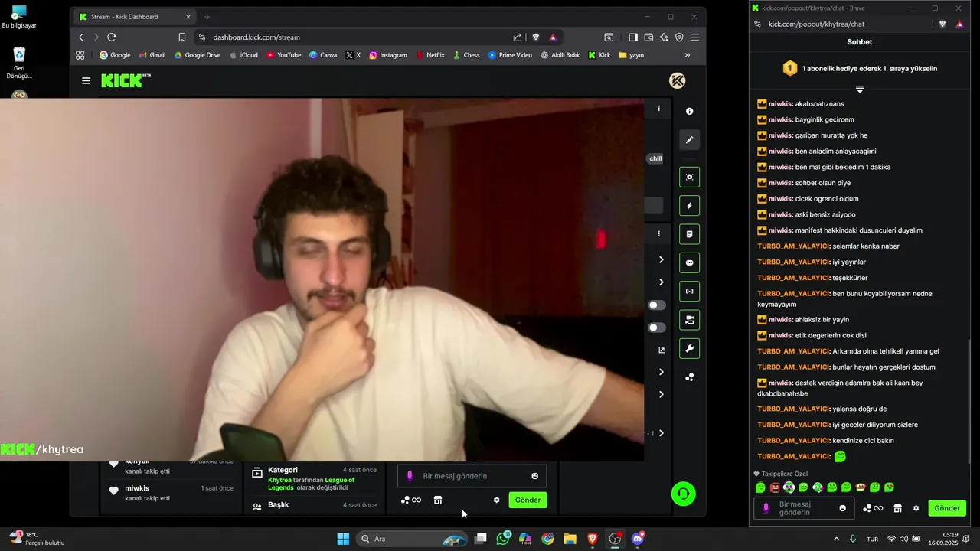Expand the first chevron row above the toggles
The height and width of the screenshot is (551, 980).
(661, 260)
